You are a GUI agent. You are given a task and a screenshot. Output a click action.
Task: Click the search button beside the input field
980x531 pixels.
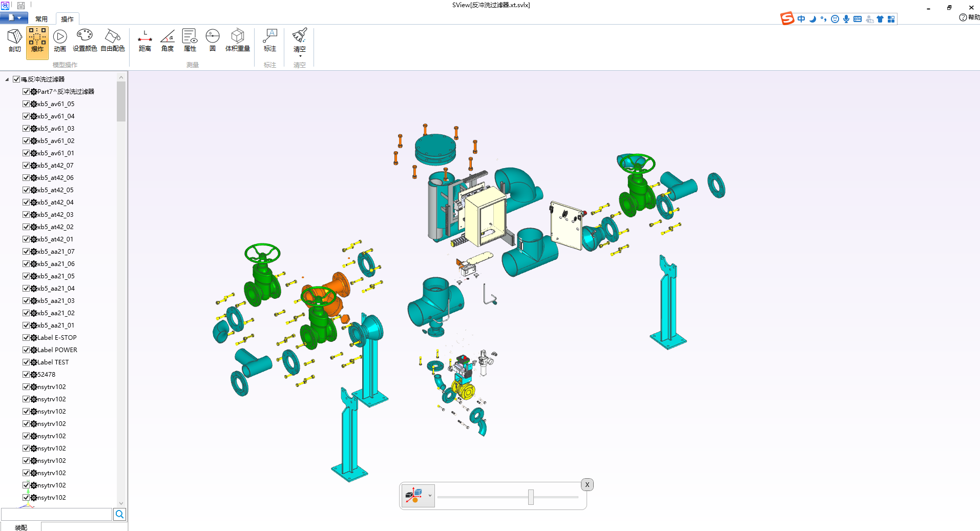click(x=120, y=514)
